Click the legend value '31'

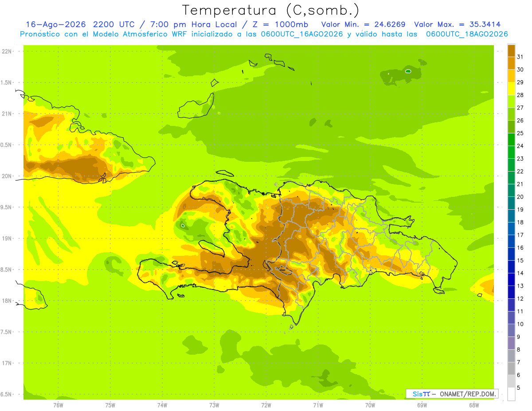(520, 57)
